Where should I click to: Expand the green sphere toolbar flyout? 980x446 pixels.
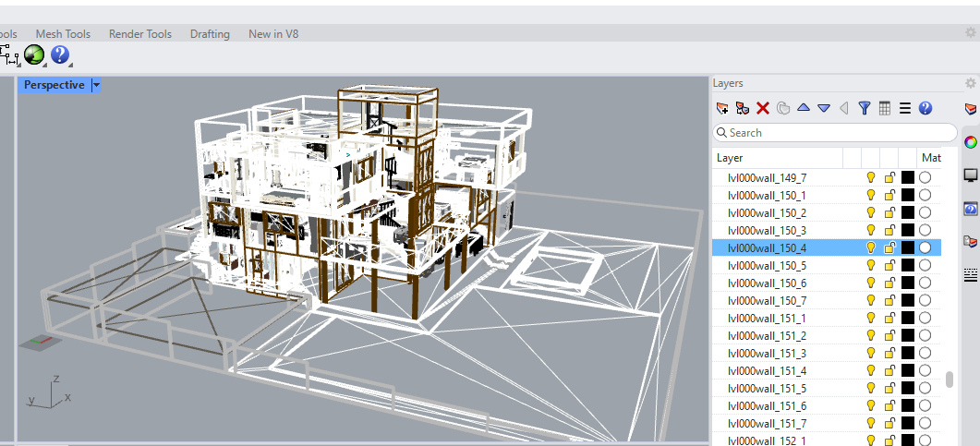pos(45,65)
